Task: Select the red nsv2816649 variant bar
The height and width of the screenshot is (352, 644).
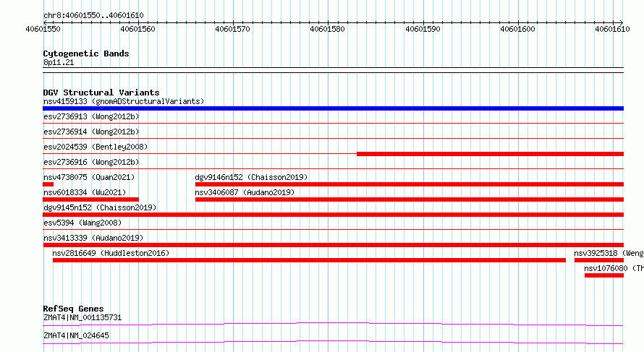Action: click(309, 260)
